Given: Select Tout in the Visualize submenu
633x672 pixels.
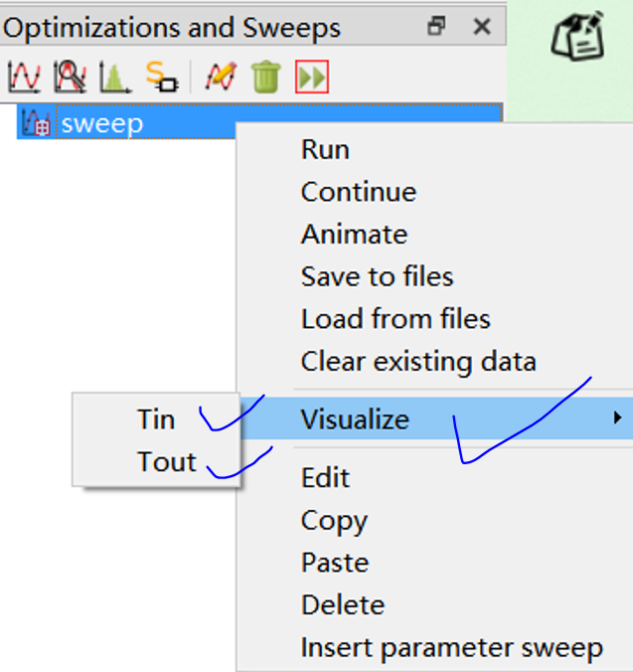Looking at the screenshot, I should 166,461.
